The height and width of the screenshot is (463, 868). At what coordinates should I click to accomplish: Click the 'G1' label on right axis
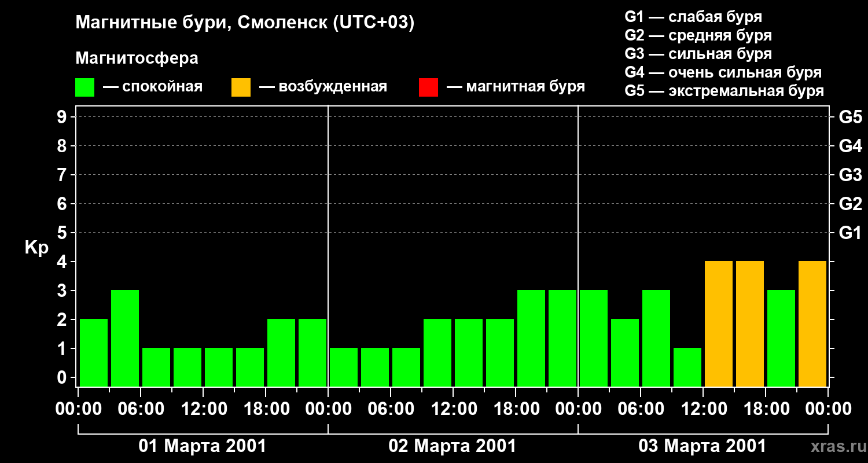(x=851, y=233)
